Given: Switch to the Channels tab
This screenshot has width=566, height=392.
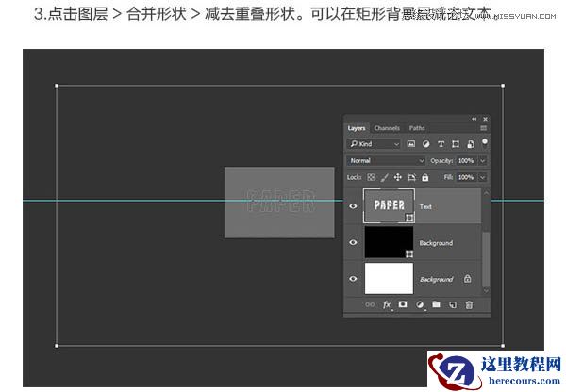Looking at the screenshot, I should (387, 128).
